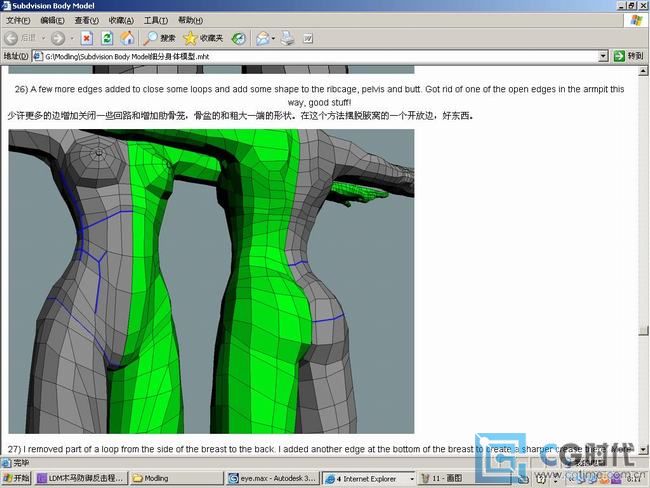
Task: Switch to eye.max Autodesk taskbar window
Action: coord(274,478)
